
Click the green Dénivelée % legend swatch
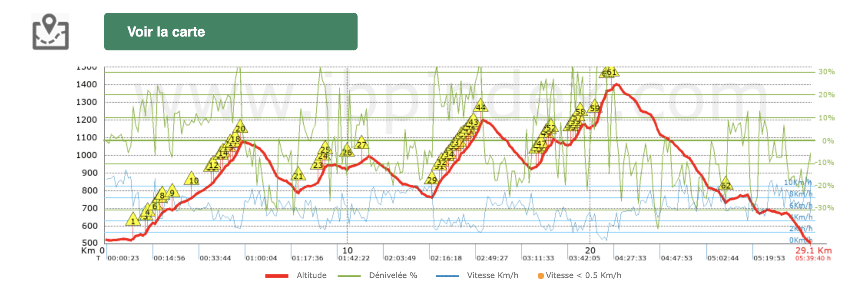[349, 276]
